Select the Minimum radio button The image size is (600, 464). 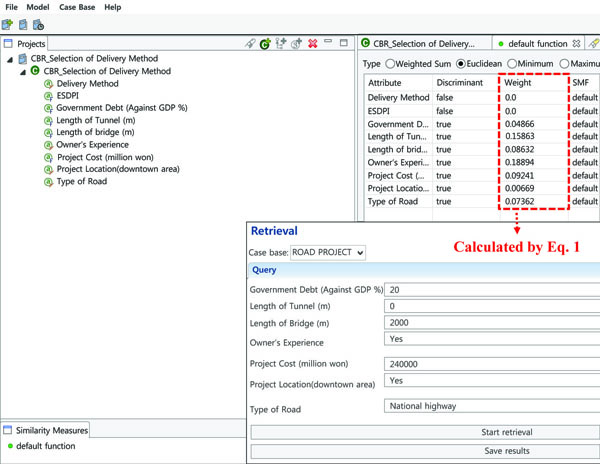tap(512, 64)
